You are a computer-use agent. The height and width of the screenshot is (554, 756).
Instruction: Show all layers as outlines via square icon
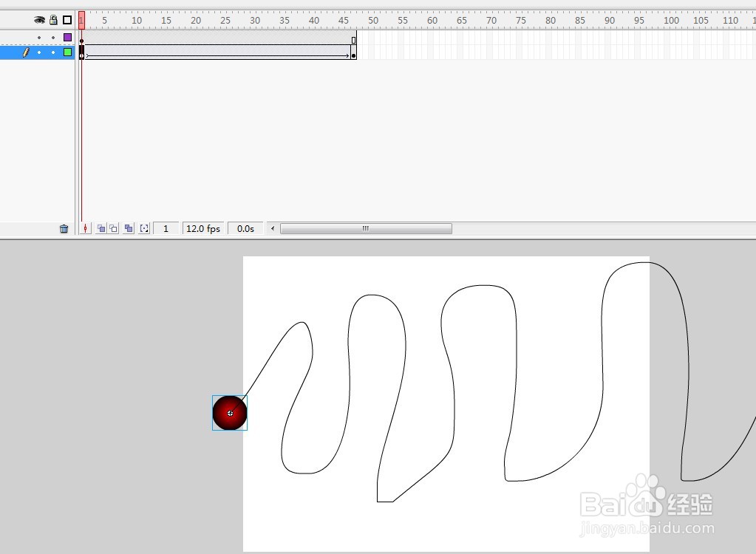67,20
